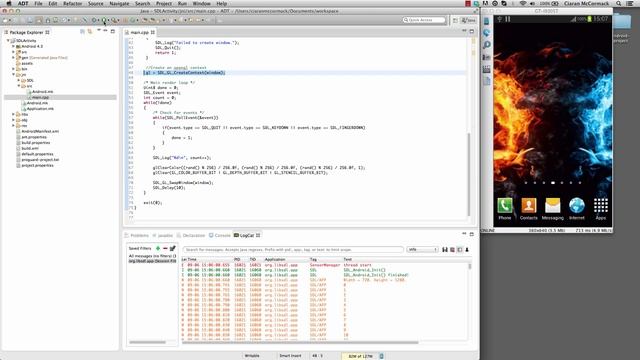This screenshot has height=360, width=640.
Task: Switch to the Problems tab
Action: (x=137, y=236)
